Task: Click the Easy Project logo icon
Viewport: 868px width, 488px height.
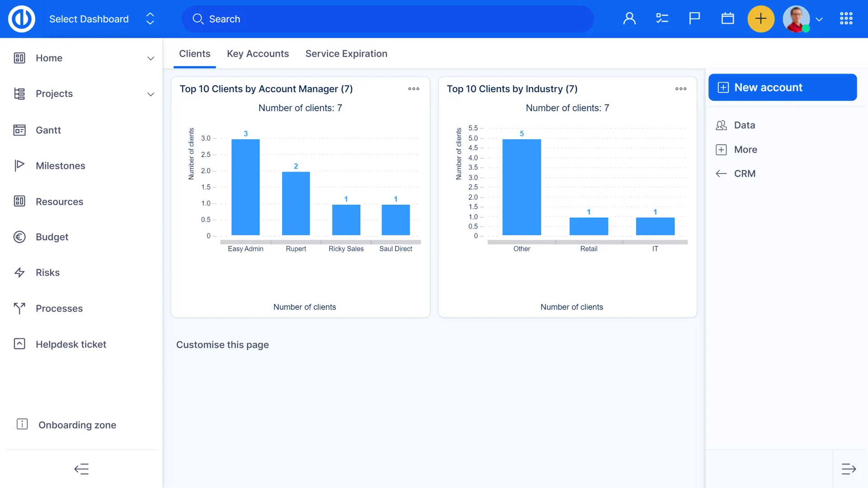Action: point(22,19)
